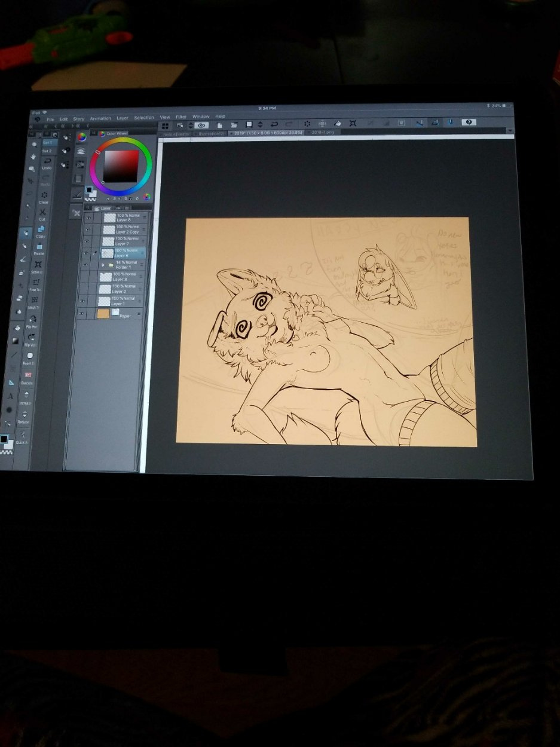Select the Zoom magnifier tool

click(33, 144)
